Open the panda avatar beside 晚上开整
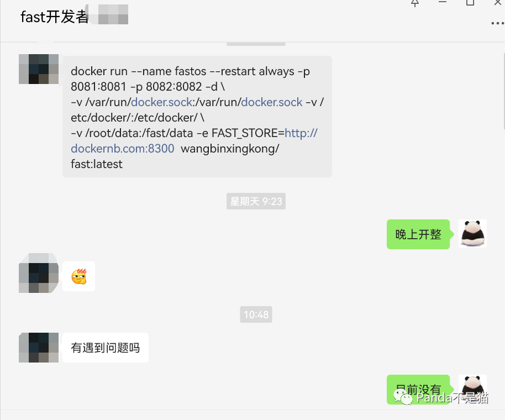 point(472,234)
